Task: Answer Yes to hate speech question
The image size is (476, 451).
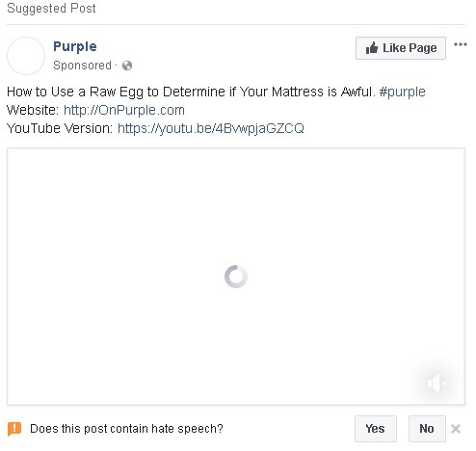Action: (x=376, y=429)
